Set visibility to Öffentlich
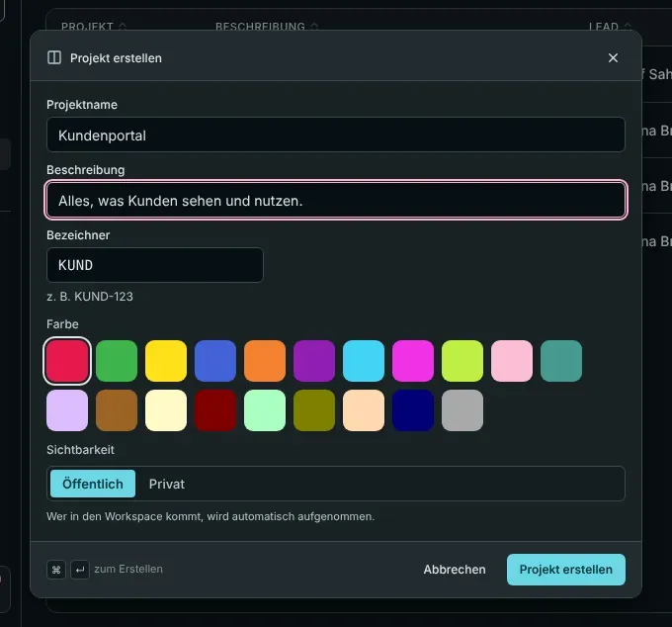Image resolution: width=672 pixels, height=627 pixels. (93, 484)
